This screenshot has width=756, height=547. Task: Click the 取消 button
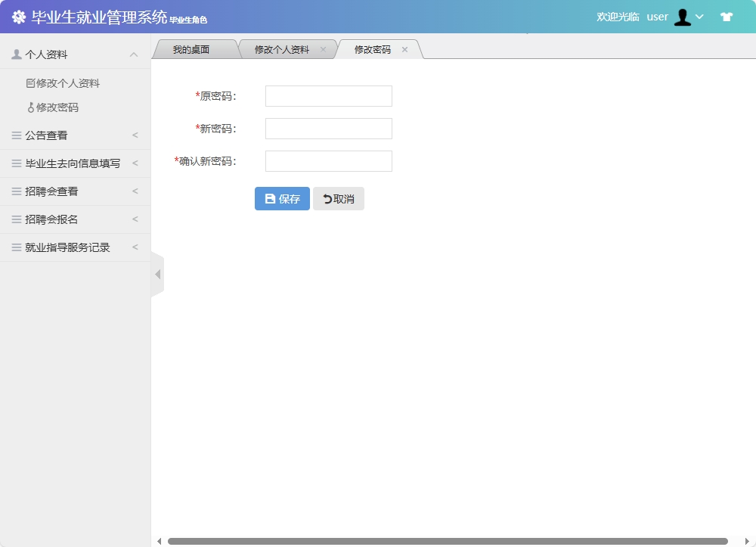pyautogui.click(x=338, y=197)
